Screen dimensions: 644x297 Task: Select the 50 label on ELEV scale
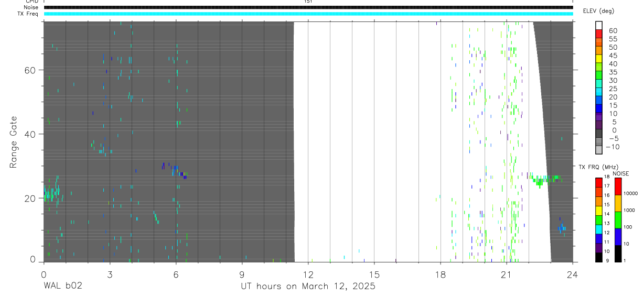[613, 47]
